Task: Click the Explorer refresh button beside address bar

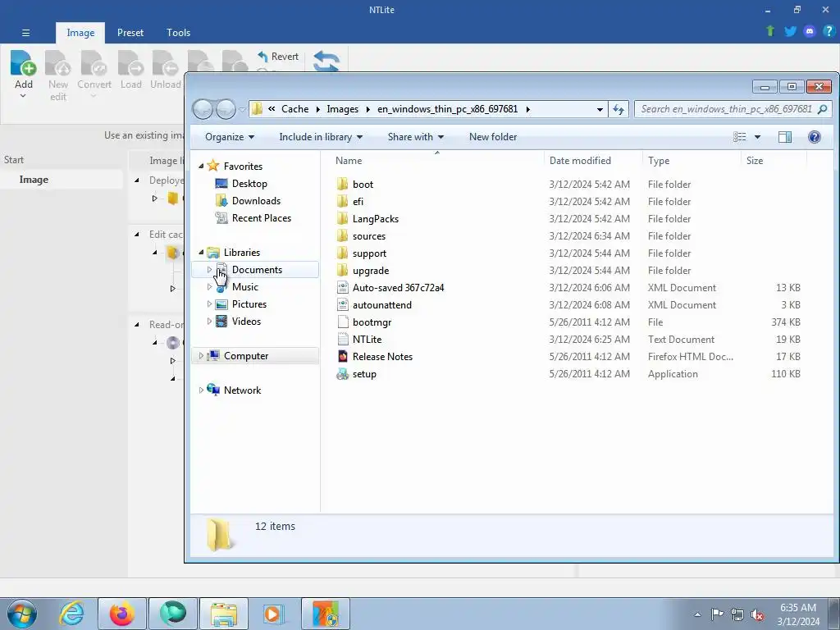Action: [x=619, y=109]
